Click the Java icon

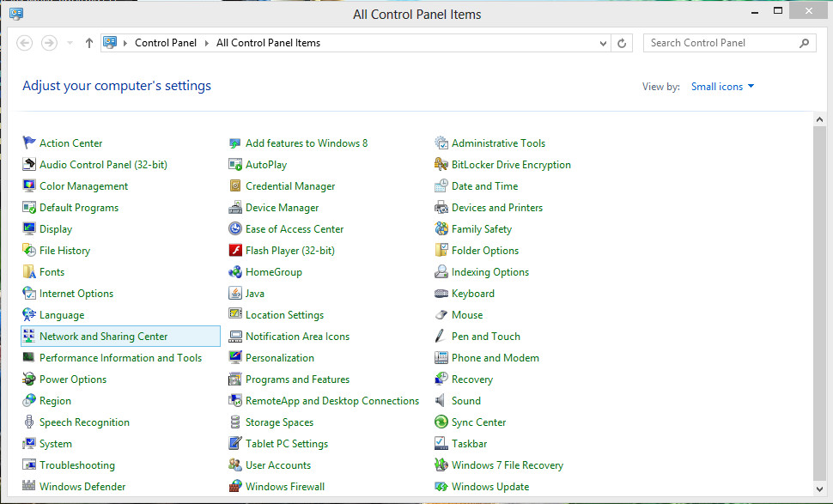[x=235, y=294]
